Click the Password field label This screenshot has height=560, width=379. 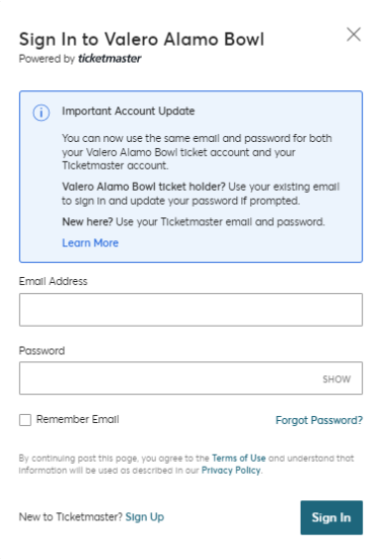tap(42, 351)
